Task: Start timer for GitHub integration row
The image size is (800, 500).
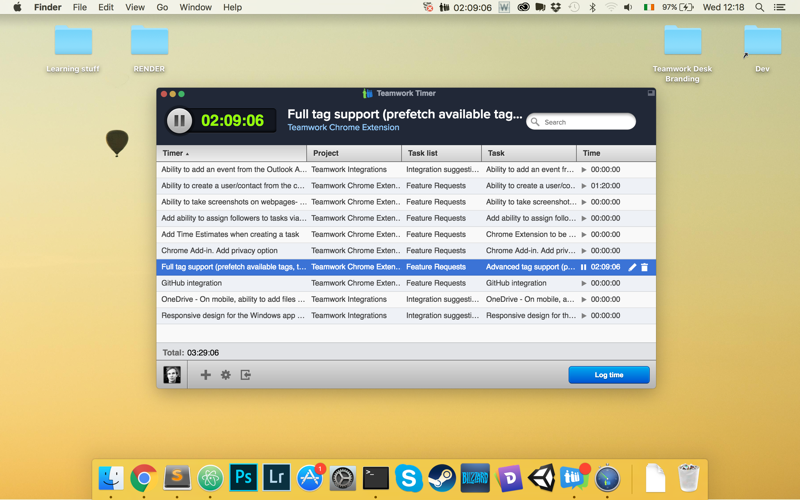Action: pyautogui.click(x=584, y=283)
